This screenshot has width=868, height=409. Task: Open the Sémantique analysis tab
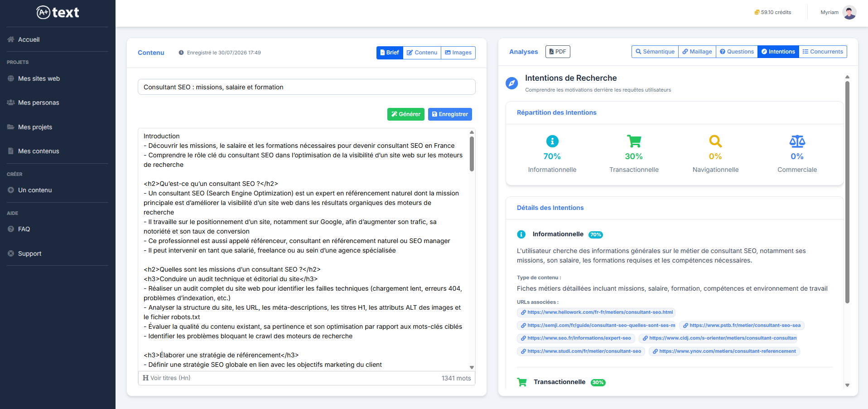click(x=655, y=52)
